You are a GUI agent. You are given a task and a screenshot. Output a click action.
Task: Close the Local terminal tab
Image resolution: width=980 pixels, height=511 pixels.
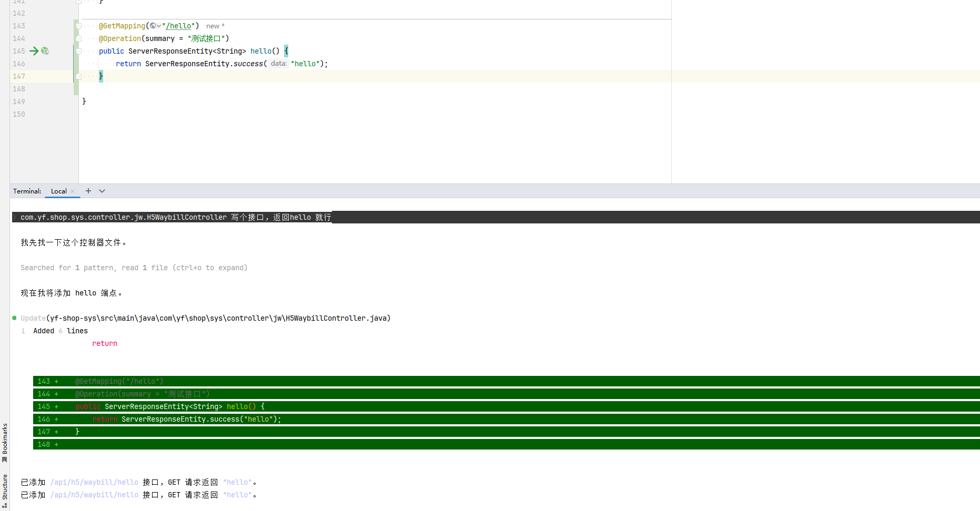(x=73, y=191)
